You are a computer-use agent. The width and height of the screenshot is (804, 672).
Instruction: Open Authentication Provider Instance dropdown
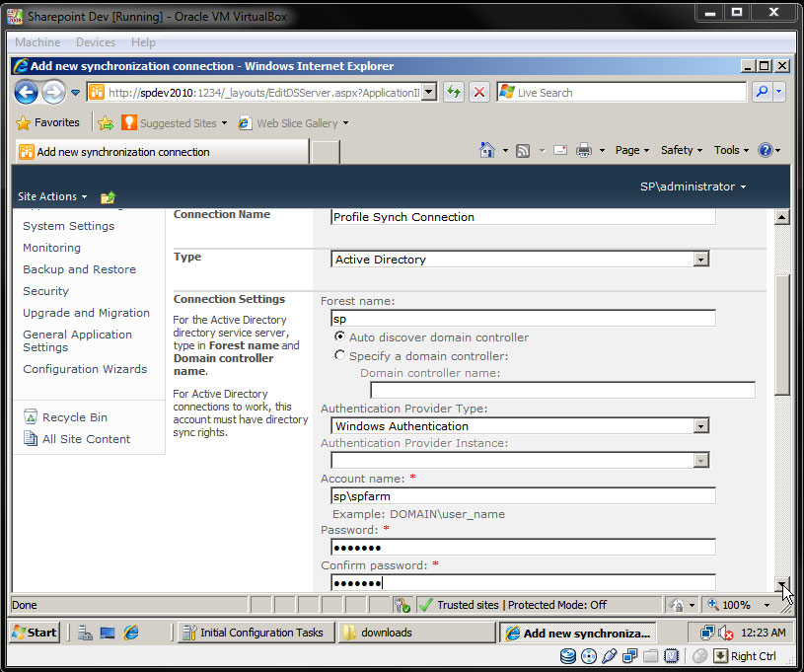tap(700, 460)
